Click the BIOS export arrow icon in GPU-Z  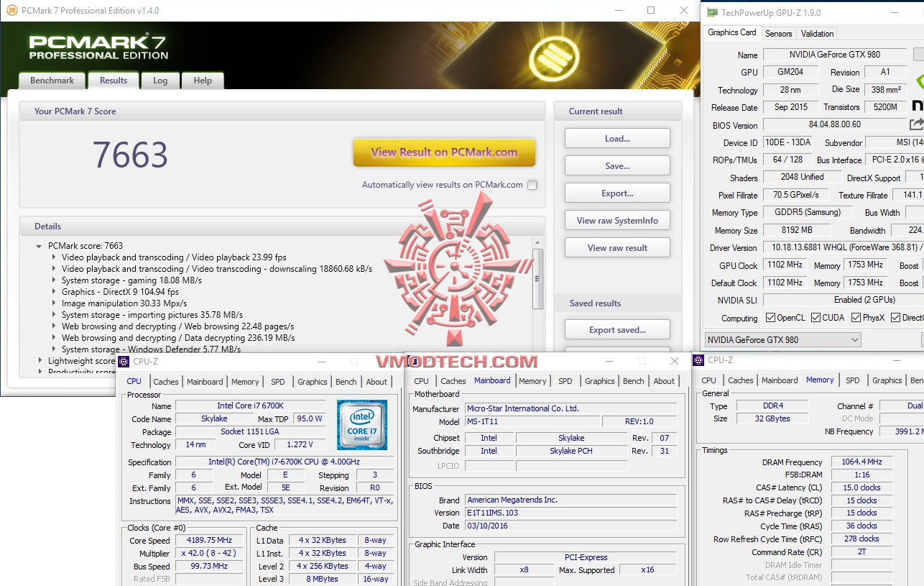(x=917, y=124)
